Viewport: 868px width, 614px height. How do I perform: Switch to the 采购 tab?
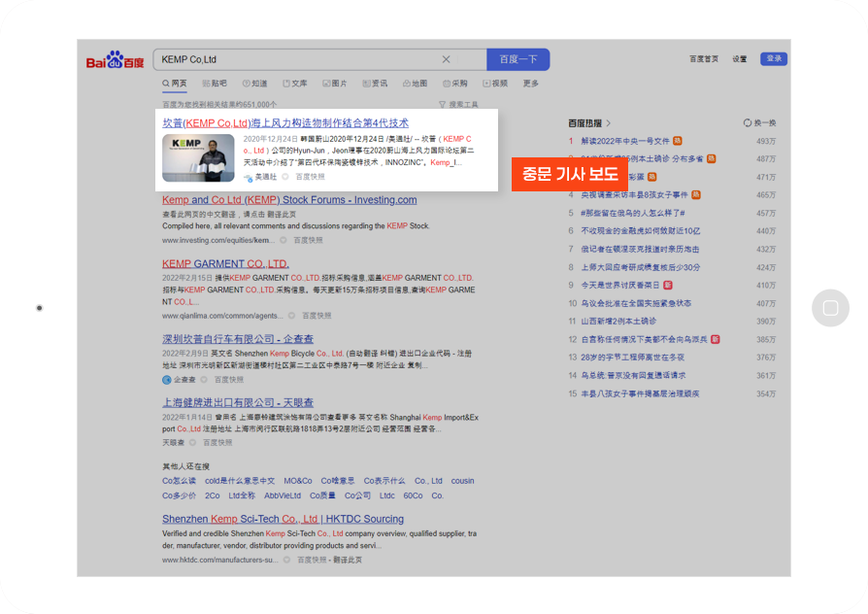point(455,84)
